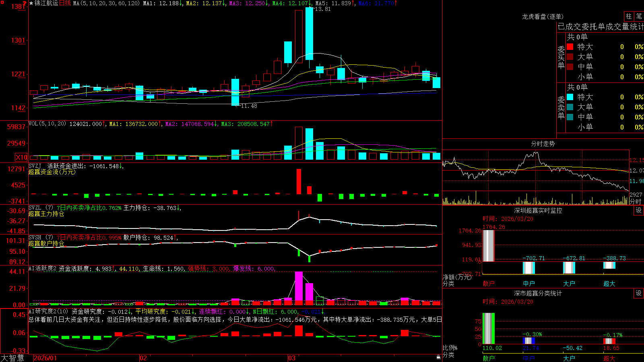Switch order statistics to 柱 (bar) view
Viewport: 644px width, 362px height.
click(x=629, y=16)
